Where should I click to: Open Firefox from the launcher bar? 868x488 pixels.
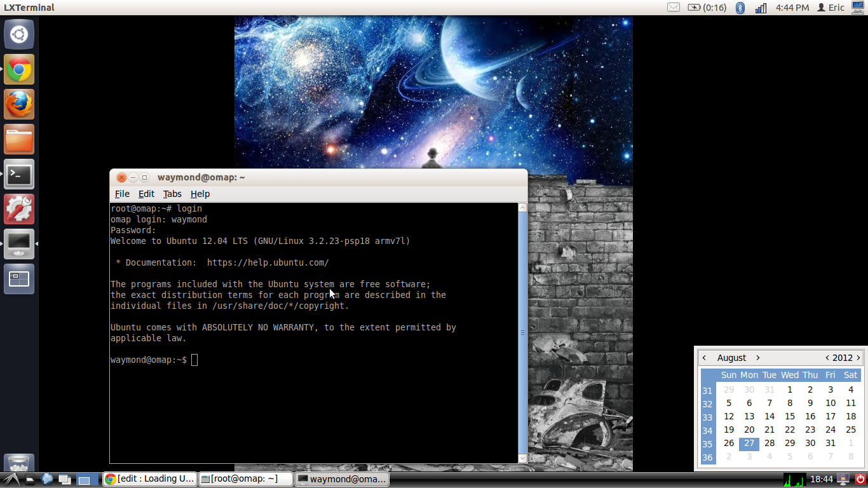(x=18, y=104)
